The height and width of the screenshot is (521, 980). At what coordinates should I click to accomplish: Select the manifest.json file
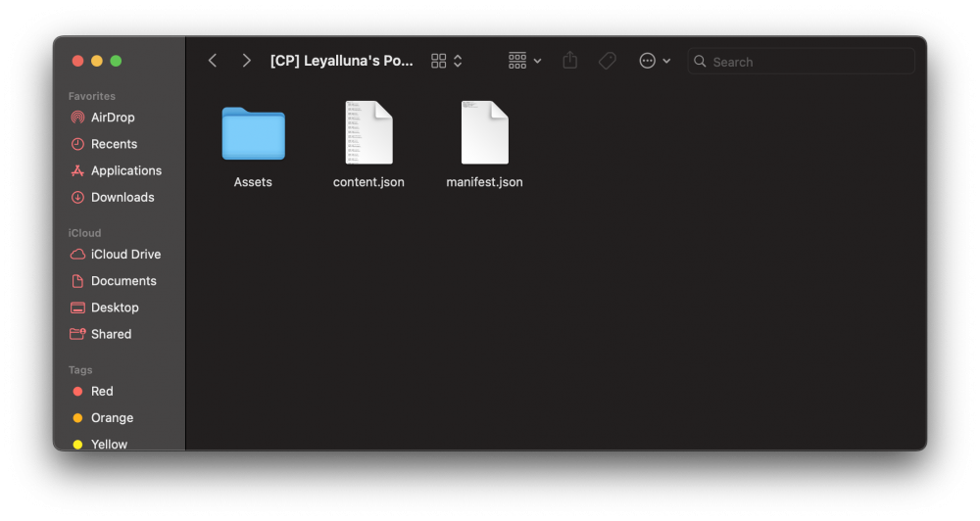pyautogui.click(x=484, y=134)
